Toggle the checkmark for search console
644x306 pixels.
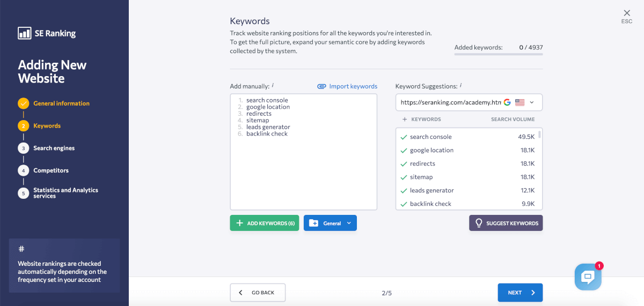click(404, 137)
